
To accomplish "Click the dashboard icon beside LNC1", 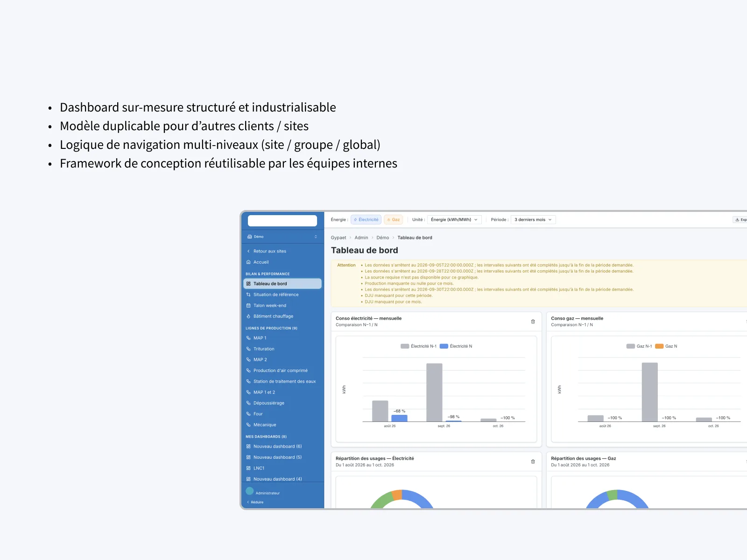I will click(248, 468).
